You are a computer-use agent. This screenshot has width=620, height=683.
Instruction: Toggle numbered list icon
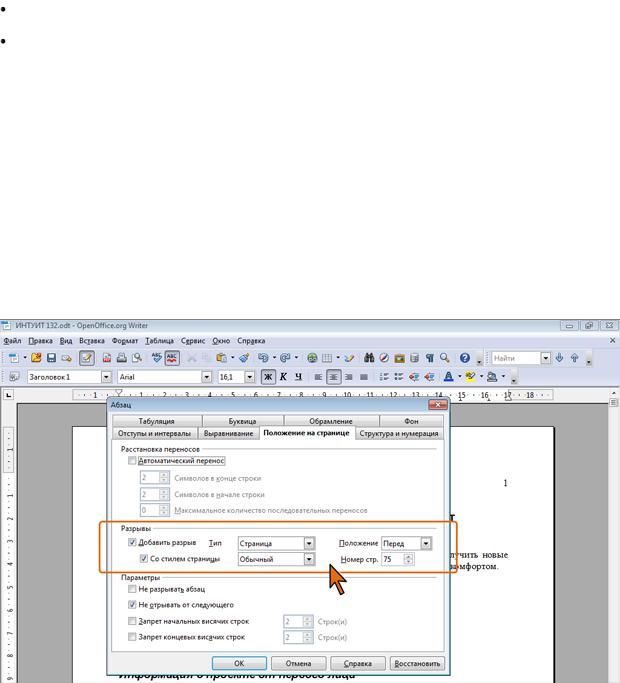coord(384,377)
